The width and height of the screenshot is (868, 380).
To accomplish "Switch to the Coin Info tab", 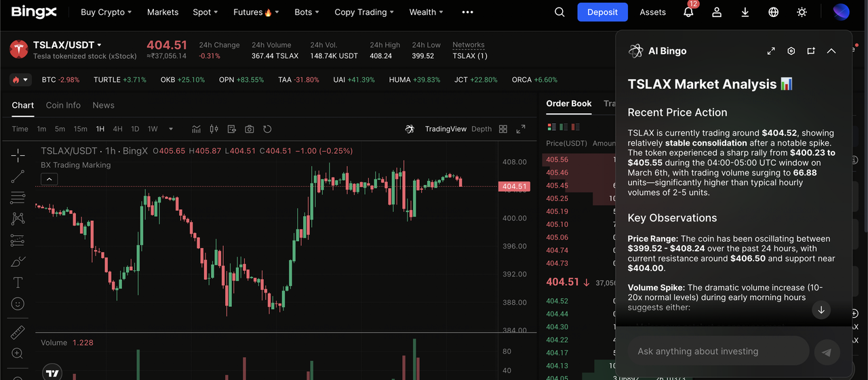I will pyautogui.click(x=63, y=105).
